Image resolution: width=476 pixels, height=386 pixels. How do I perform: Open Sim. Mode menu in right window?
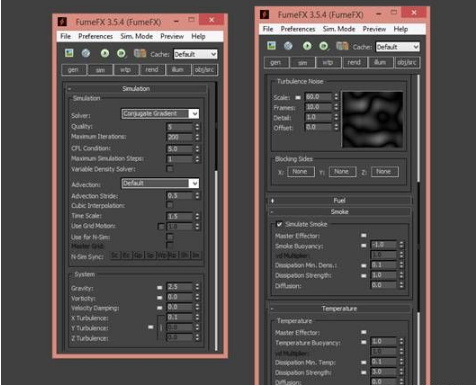339,29
